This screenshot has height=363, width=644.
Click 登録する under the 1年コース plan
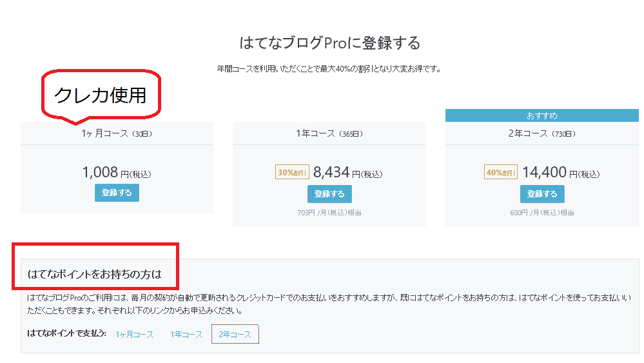(329, 194)
